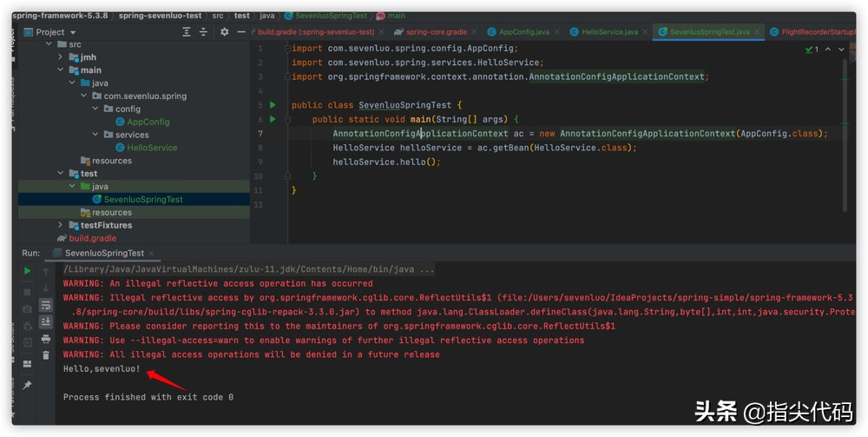
Task: Go to next highlighted problem arrow
Action: click(841, 50)
